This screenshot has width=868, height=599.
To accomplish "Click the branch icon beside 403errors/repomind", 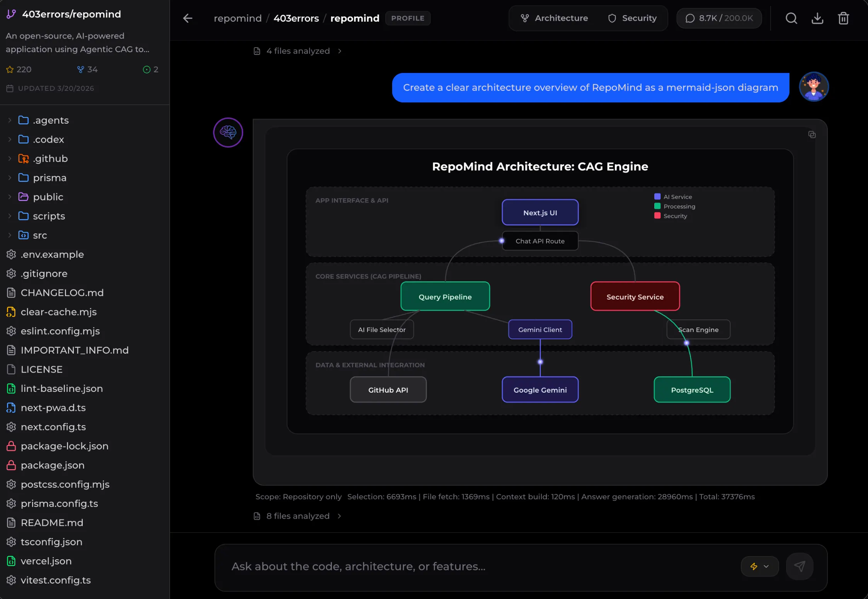I will (x=11, y=14).
